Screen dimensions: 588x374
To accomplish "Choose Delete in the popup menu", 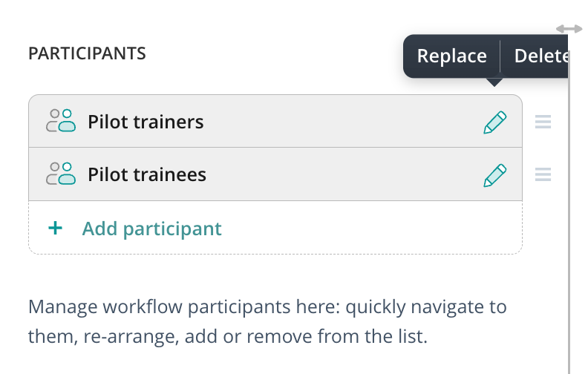I will tap(540, 56).
